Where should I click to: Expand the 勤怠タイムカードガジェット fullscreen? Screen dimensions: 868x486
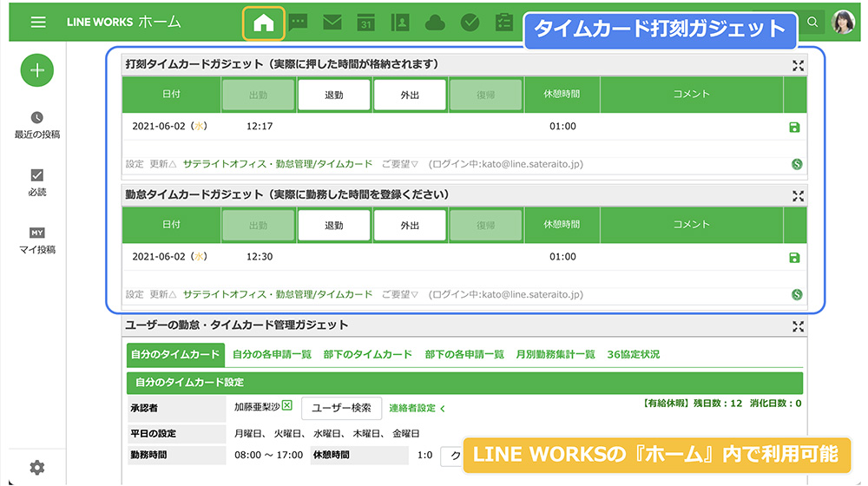tap(798, 196)
